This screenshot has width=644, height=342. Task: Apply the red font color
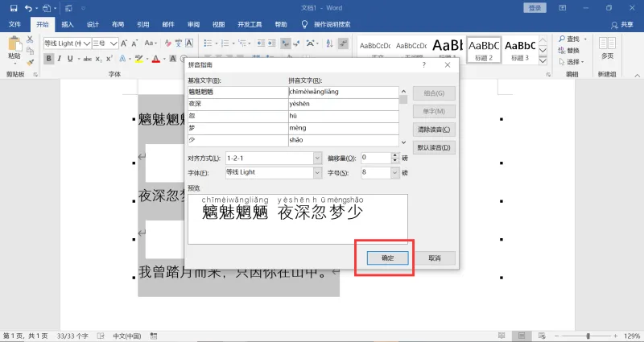[156, 59]
